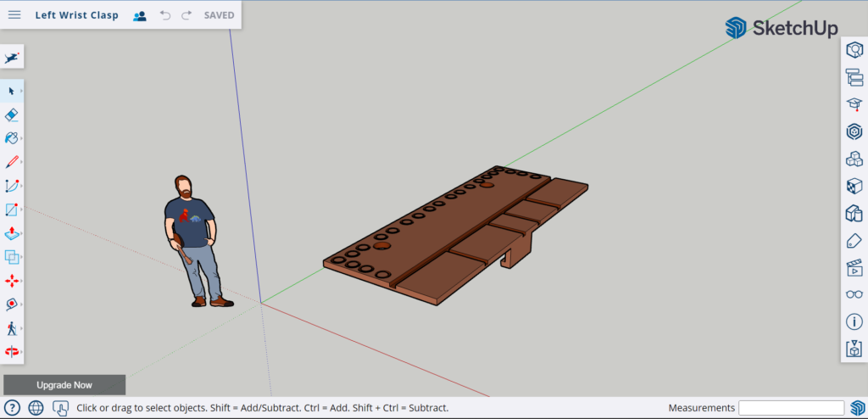The height and width of the screenshot is (419, 868).
Task: Open the Outliner panel
Action: (854, 77)
